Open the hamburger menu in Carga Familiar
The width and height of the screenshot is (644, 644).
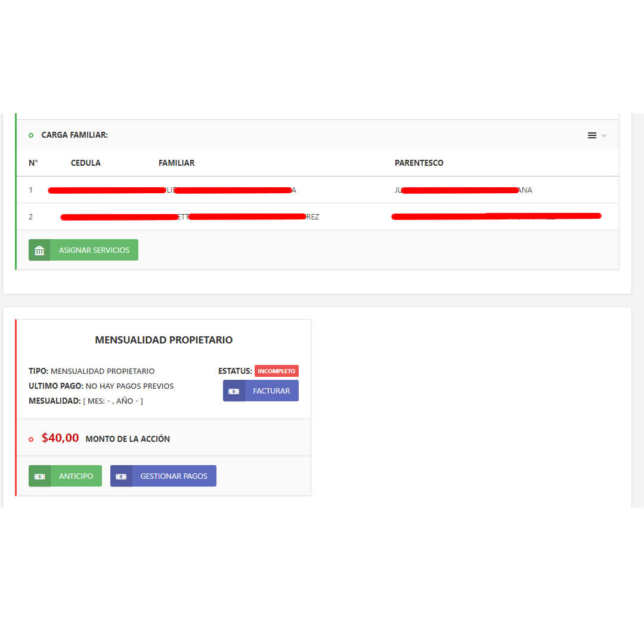592,135
